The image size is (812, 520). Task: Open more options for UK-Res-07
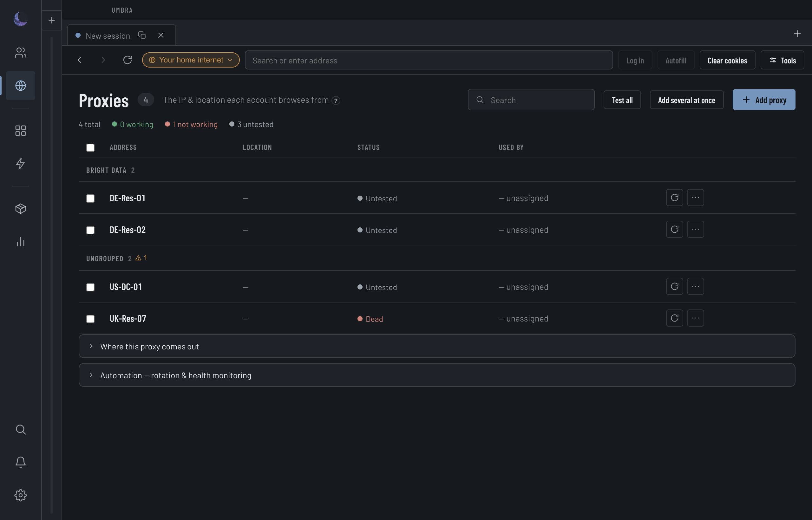[695, 318]
